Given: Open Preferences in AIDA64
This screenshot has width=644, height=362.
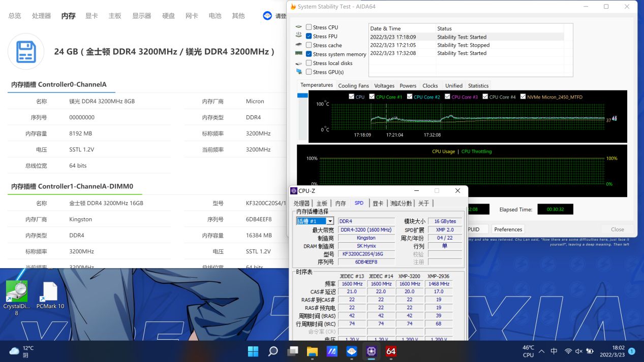Looking at the screenshot, I should coord(508,229).
